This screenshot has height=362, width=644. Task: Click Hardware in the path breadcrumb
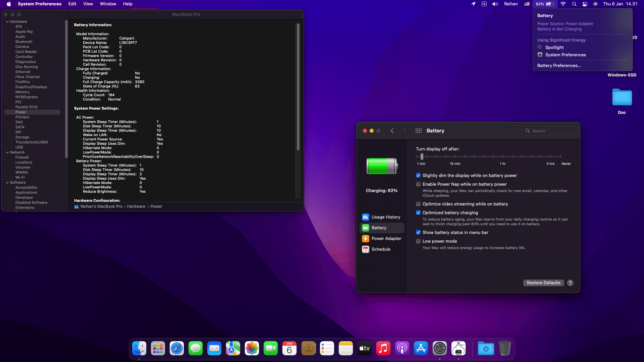pyautogui.click(x=136, y=206)
